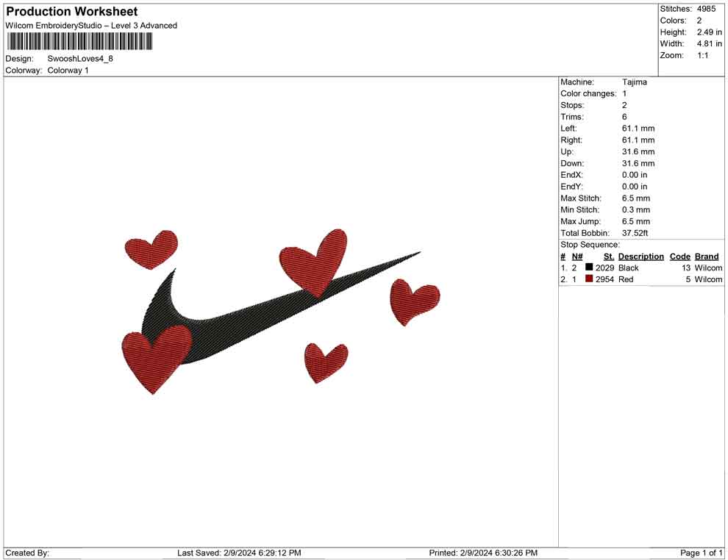Click the 'Max Jump:' label
The image size is (728, 560).
coord(580,221)
